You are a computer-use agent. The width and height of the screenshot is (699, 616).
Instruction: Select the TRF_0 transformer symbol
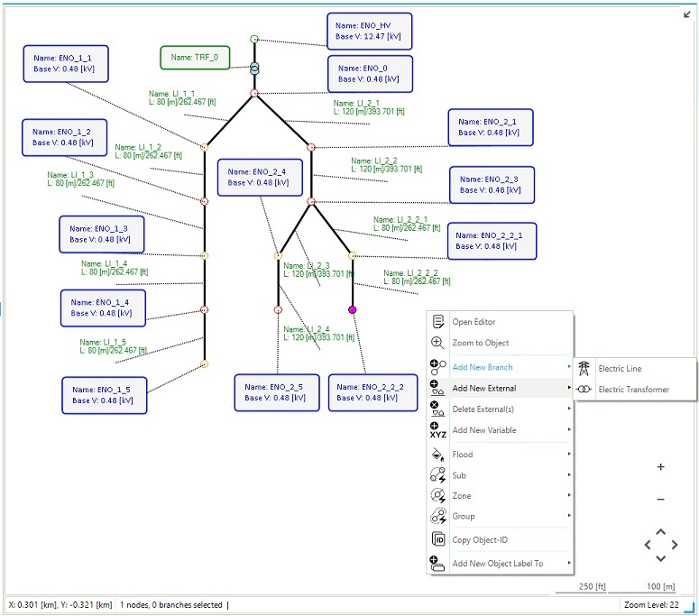(254, 69)
